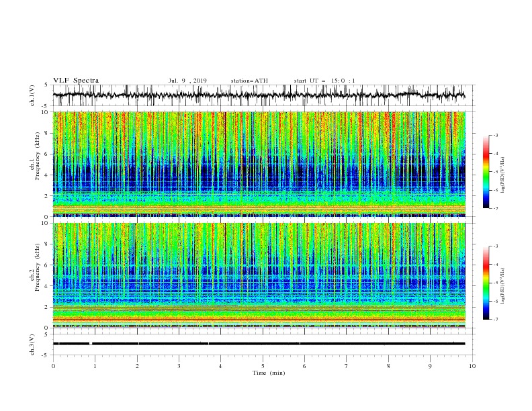The width and height of the screenshot is (532, 411).
Task: Click the white gap in the ch.3 bar
Action: 91,344
